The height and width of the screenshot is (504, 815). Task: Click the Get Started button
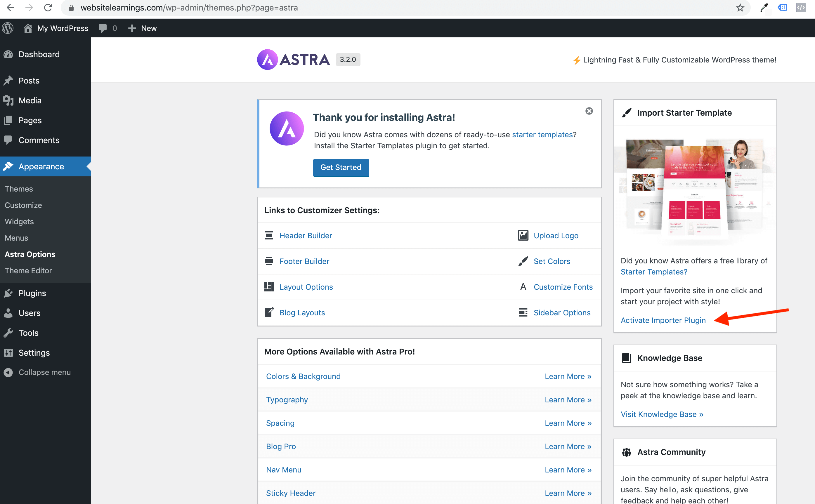click(x=341, y=168)
